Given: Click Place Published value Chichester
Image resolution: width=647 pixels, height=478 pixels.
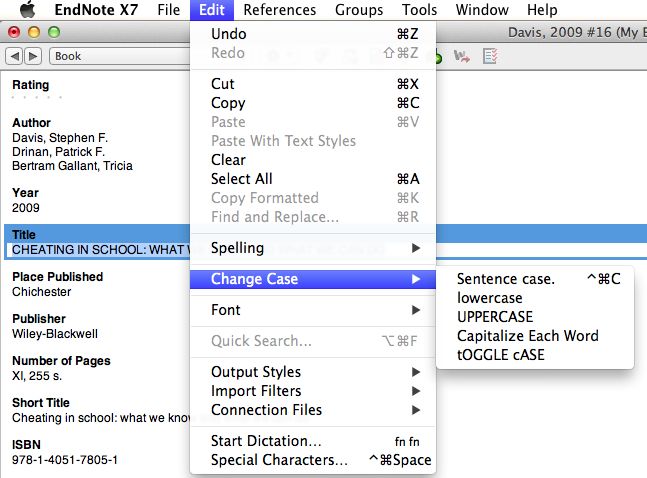Looking at the screenshot, I should (42, 292).
